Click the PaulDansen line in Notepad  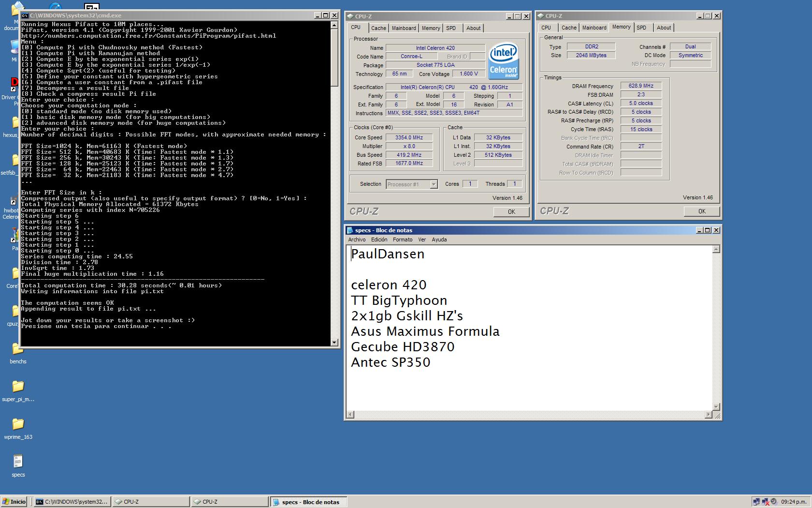(388, 254)
